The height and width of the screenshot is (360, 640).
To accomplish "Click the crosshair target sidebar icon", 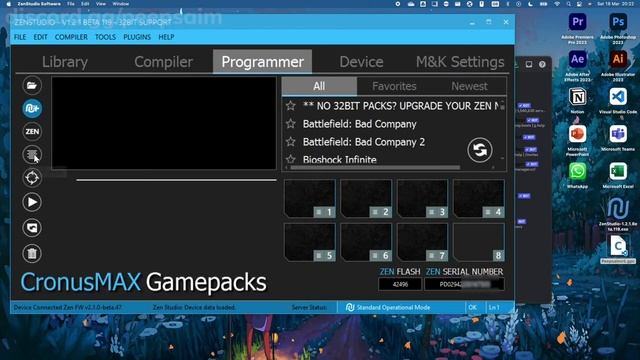I will [x=32, y=178].
